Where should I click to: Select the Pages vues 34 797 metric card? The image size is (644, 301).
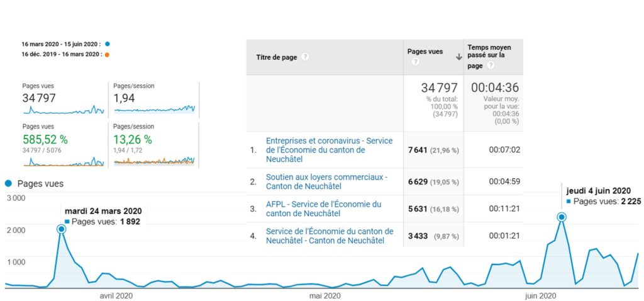click(x=63, y=99)
